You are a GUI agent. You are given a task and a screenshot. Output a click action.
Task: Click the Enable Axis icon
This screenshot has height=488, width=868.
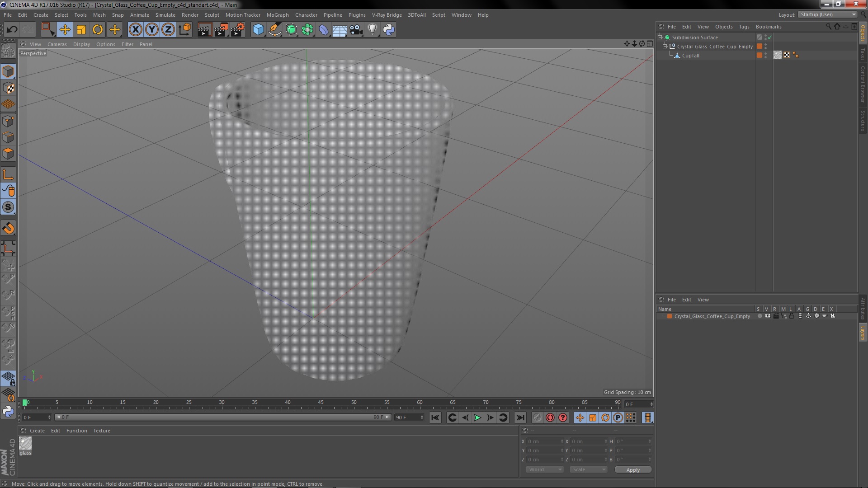pyautogui.click(x=8, y=174)
